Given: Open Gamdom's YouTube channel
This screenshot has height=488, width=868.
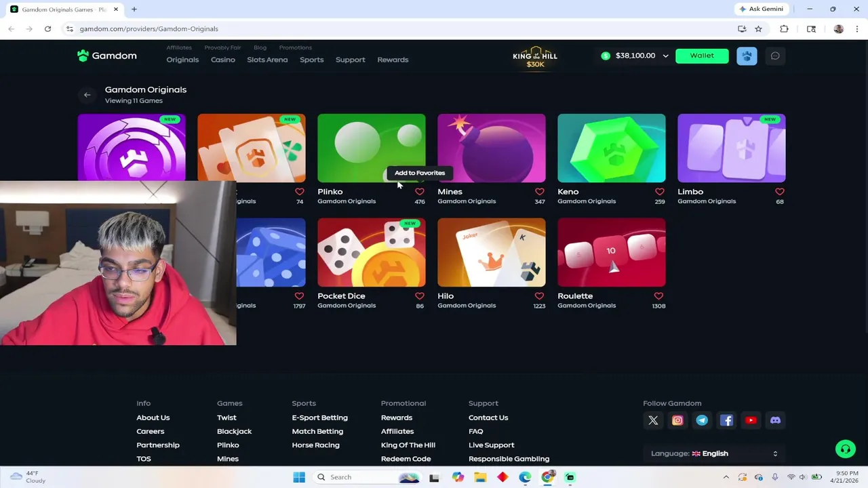Looking at the screenshot, I should tap(751, 420).
